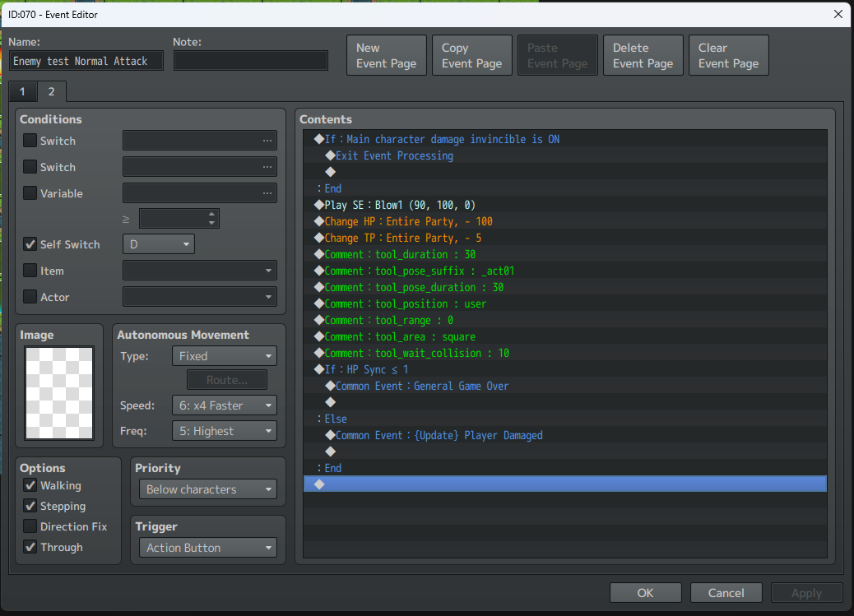Click the event Name input field
The width and height of the screenshot is (854, 616).
(86, 61)
